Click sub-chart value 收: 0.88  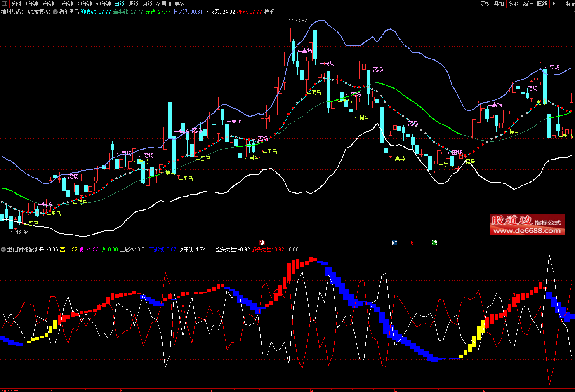tap(109, 249)
